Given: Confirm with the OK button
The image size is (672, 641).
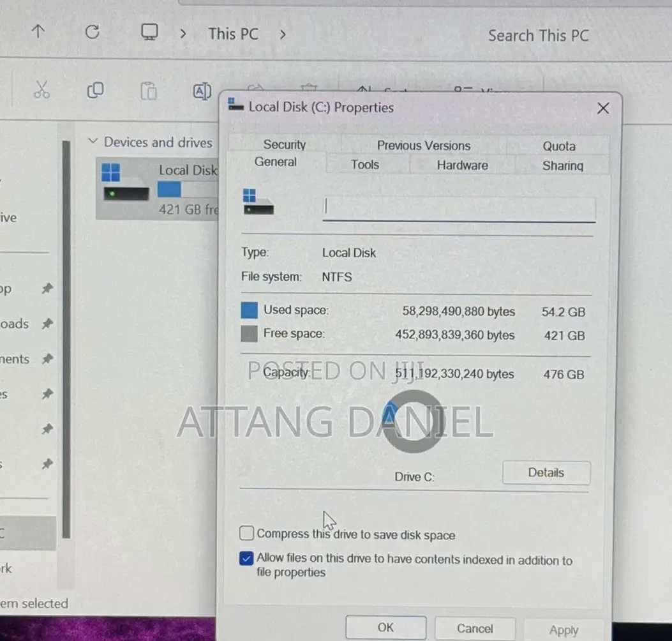Looking at the screenshot, I should [385, 628].
